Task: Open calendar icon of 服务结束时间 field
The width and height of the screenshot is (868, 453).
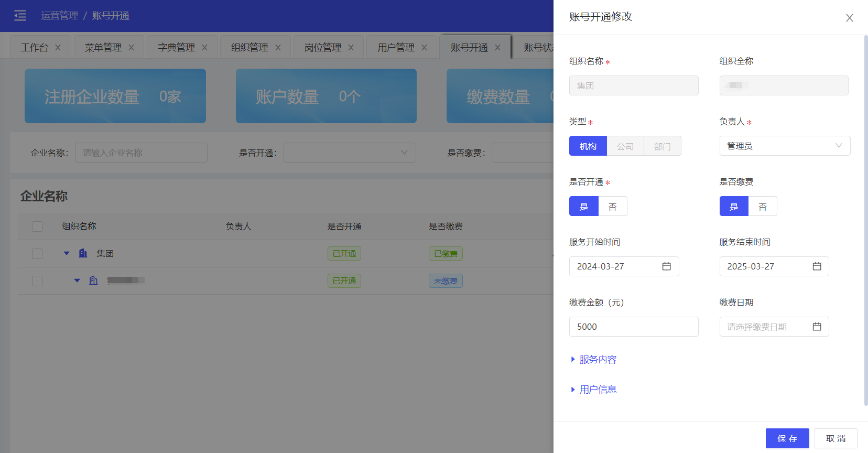Action: (x=817, y=266)
